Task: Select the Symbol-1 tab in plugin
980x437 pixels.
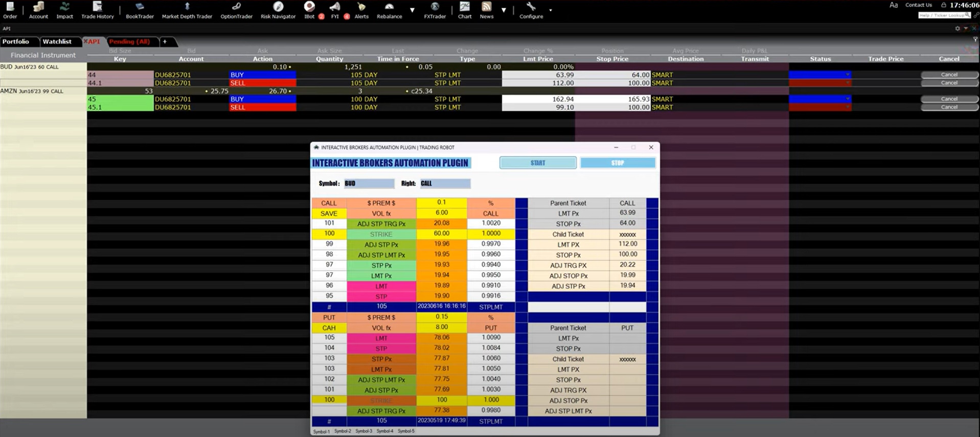Action: (x=321, y=431)
